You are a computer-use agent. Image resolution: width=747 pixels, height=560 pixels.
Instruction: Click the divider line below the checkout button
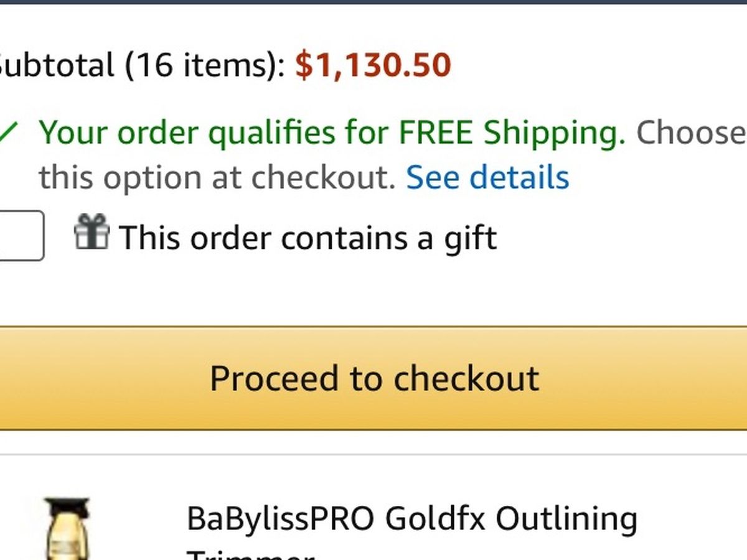(374, 454)
